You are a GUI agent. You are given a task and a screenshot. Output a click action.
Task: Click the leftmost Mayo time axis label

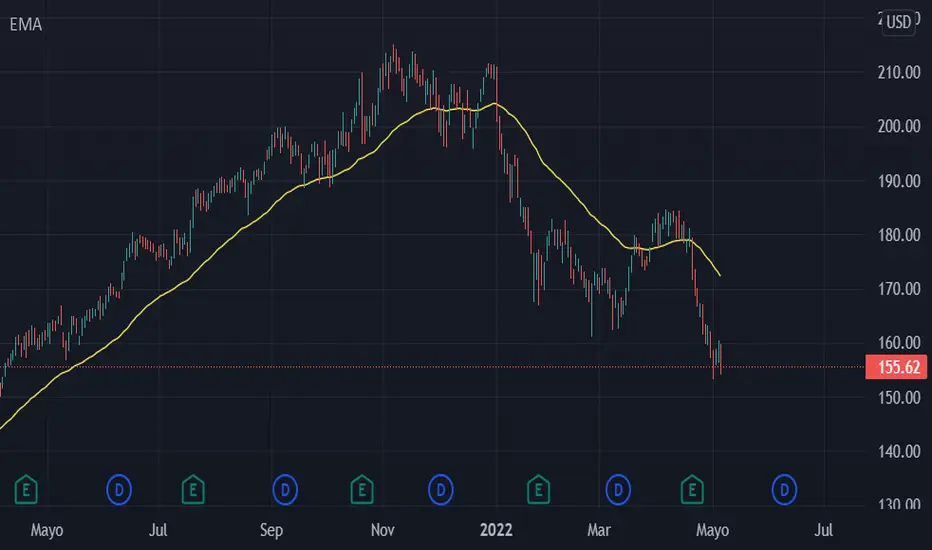(46, 530)
